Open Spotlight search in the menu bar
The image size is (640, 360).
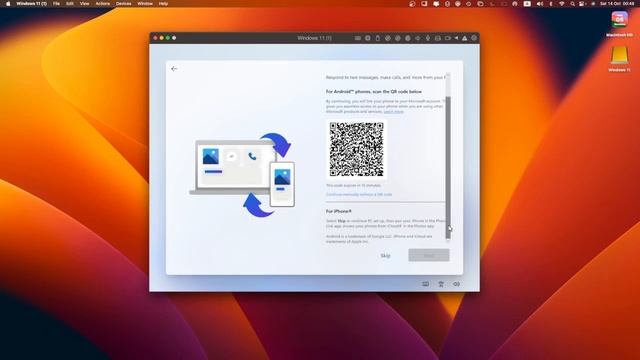[572, 4]
